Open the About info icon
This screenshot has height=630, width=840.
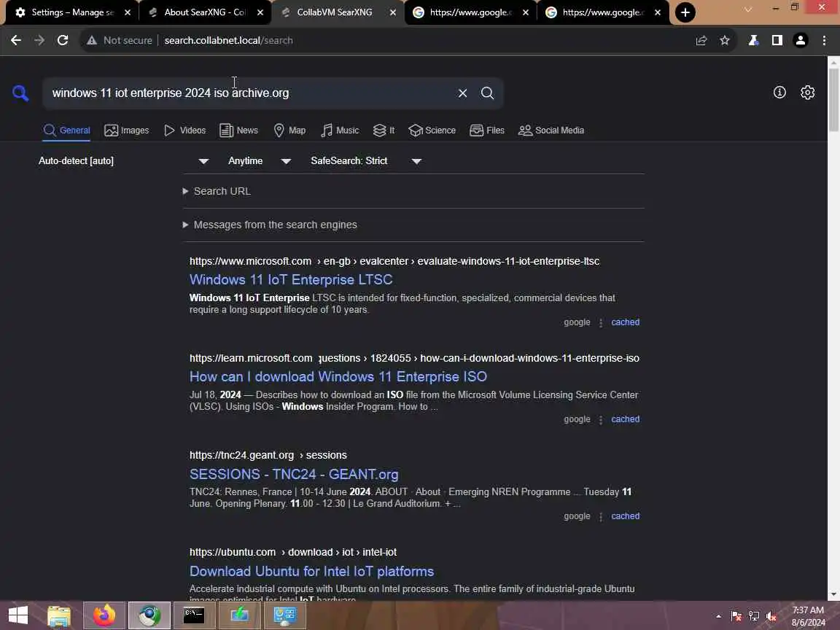[x=779, y=93]
